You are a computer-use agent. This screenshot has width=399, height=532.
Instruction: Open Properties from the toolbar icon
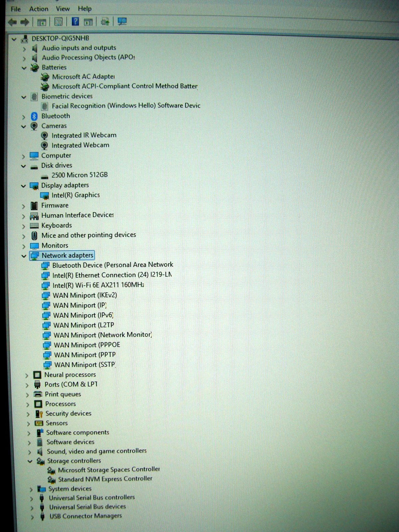click(59, 22)
